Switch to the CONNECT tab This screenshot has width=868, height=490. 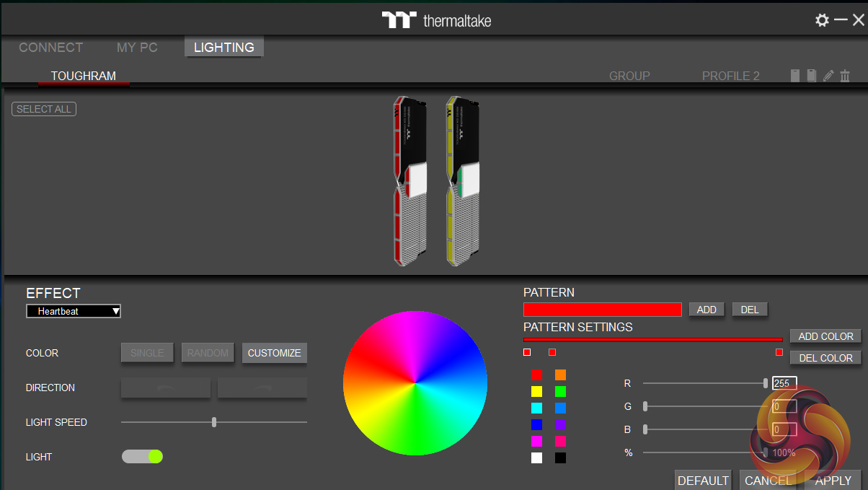coord(50,48)
